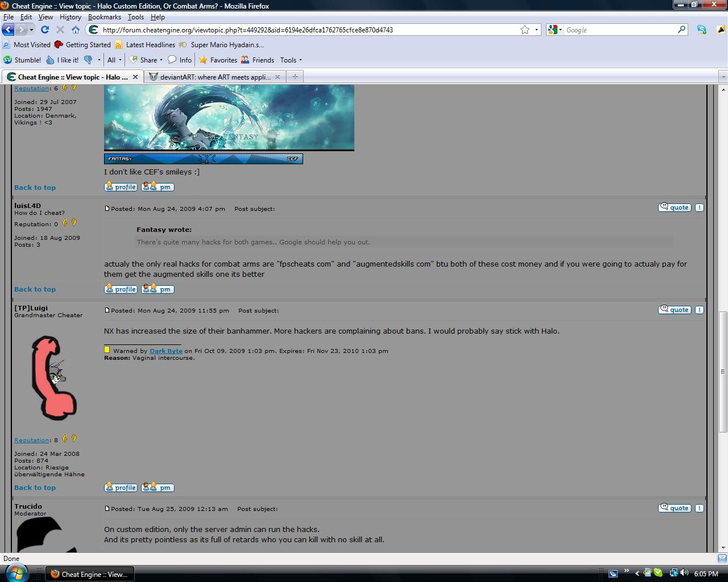This screenshot has height=582, width=728.
Task: Click inside the Google search box
Action: (x=621, y=30)
